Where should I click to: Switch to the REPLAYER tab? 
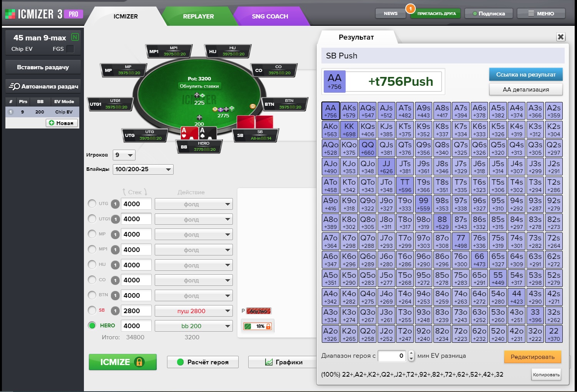click(x=198, y=16)
